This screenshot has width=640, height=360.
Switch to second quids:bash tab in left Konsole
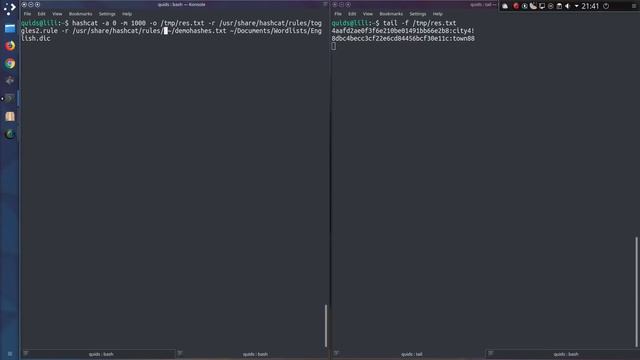click(x=253, y=354)
